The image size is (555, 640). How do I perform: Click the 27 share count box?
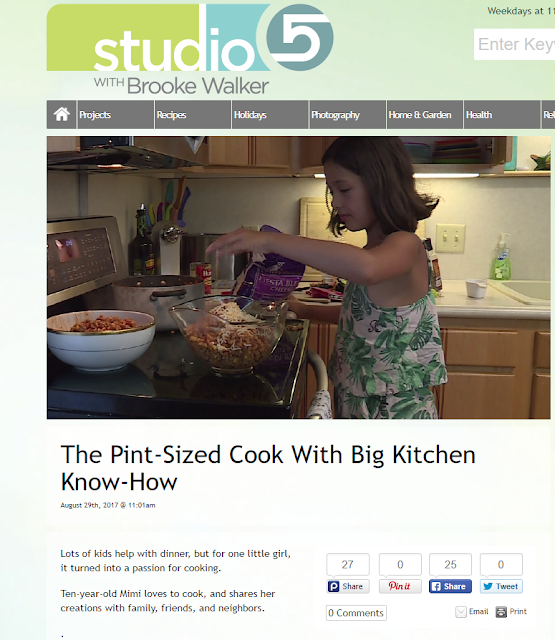pyautogui.click(x=348, y=564)
